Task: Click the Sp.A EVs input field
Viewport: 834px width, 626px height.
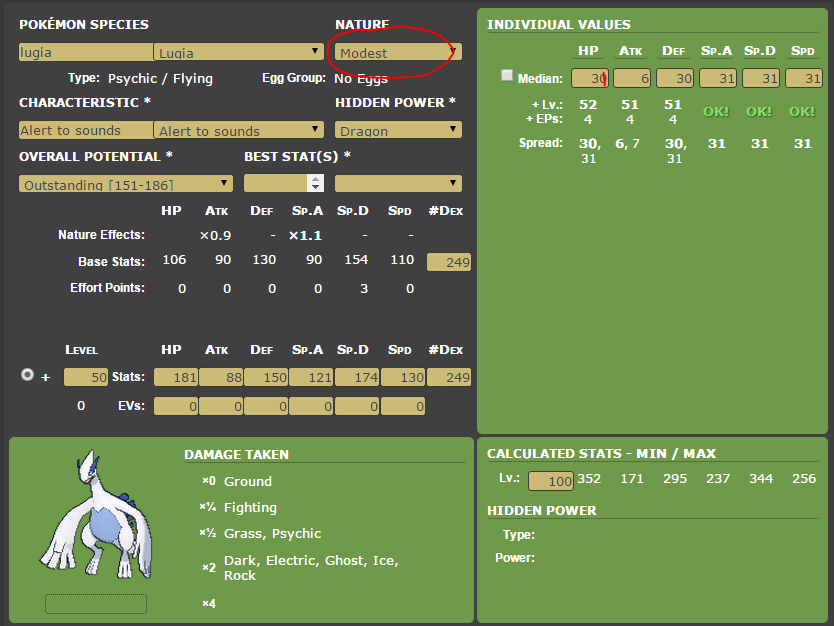Action: click(312, 406)
